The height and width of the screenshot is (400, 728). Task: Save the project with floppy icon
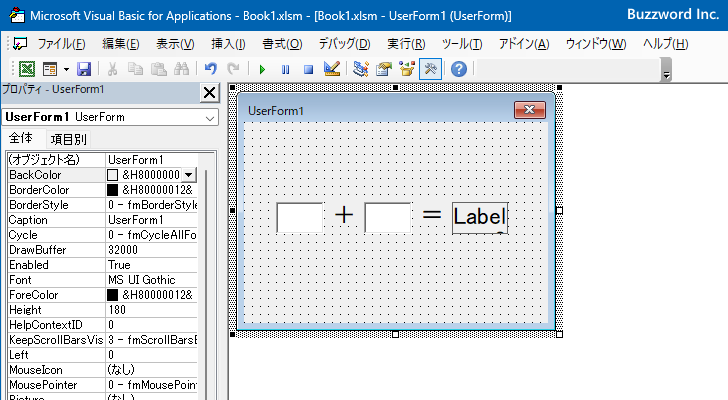(84, 69)
